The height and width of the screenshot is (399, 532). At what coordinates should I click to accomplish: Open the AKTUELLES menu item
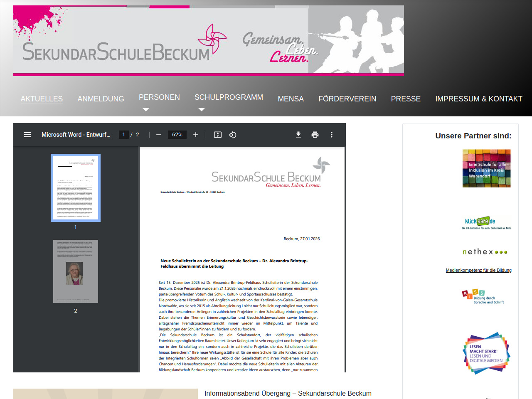click(42, 99)
